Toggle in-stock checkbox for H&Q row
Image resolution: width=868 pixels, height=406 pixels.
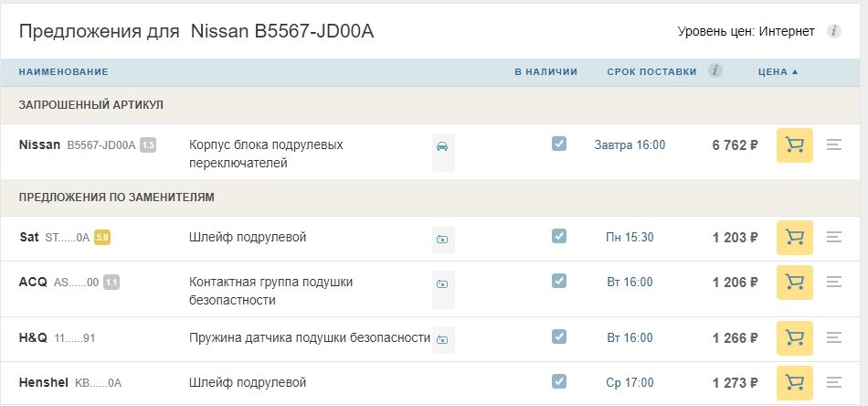559,337
